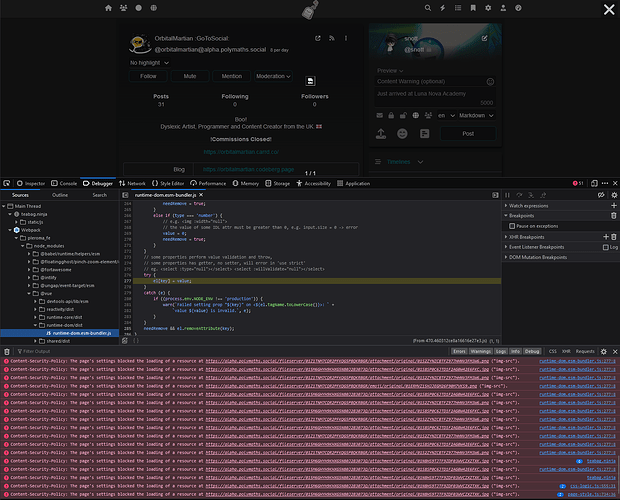Follow the OrbitalMartian account
Screen dimensions: 620x500
(148, 76)
